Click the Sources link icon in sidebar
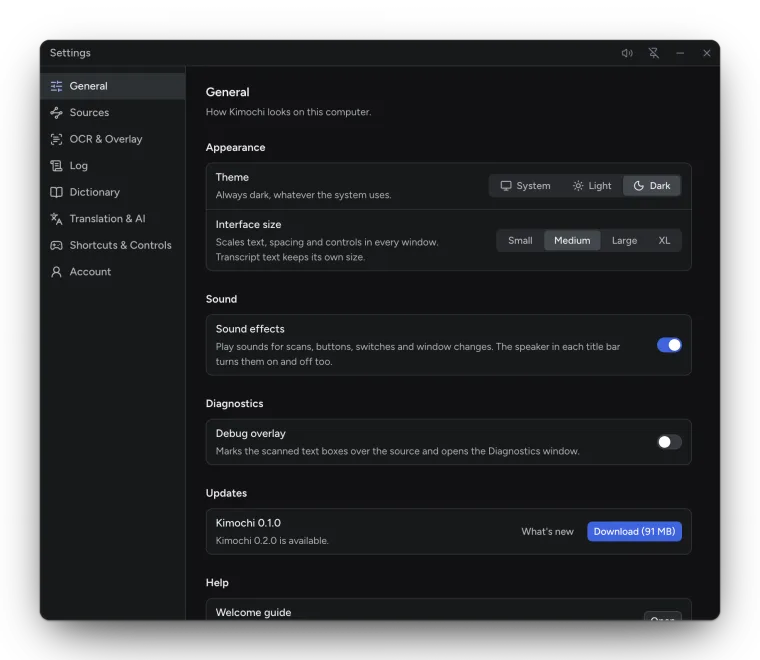Screen dimensions: 760x660 point(56,113)
